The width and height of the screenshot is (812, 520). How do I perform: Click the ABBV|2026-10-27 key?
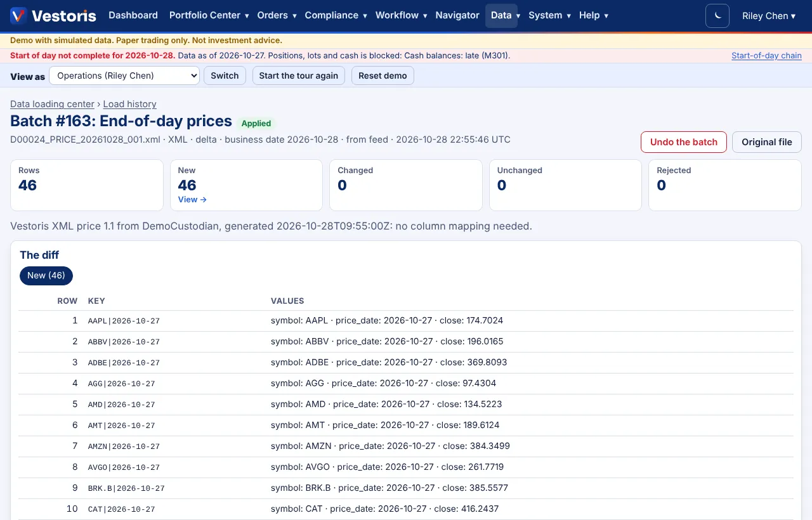click(x=124, y=342)
